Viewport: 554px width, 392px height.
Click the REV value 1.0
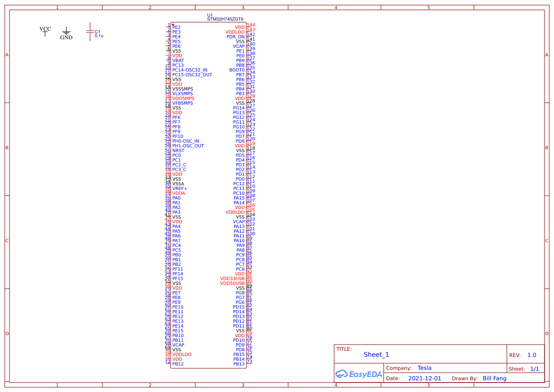click(532, 355)
